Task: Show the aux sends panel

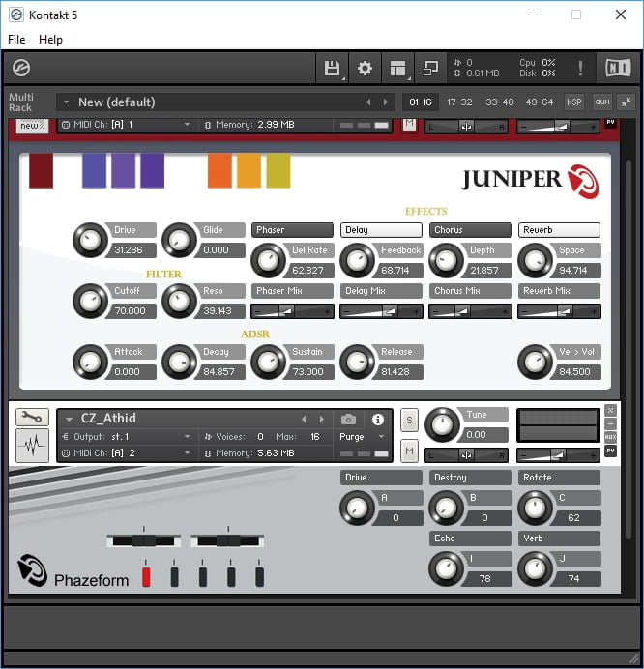Action: (x=602, y=102)
